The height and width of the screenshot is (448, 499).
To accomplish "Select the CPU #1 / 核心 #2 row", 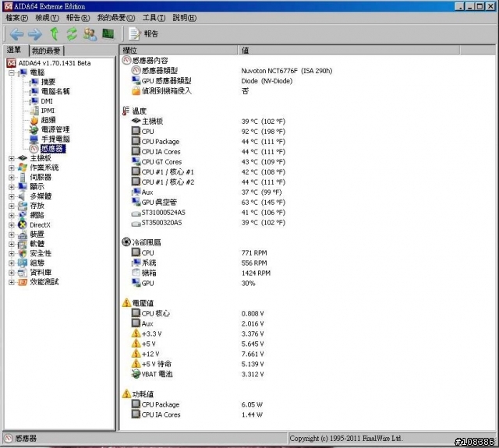I will [x=208, y=182].
